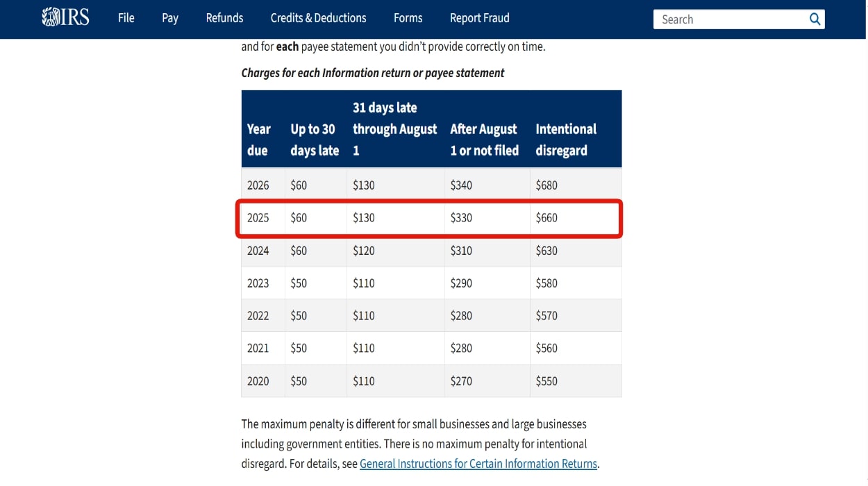
Task: Click the Up to 30 days late header
Action: [x=315, y=140]
